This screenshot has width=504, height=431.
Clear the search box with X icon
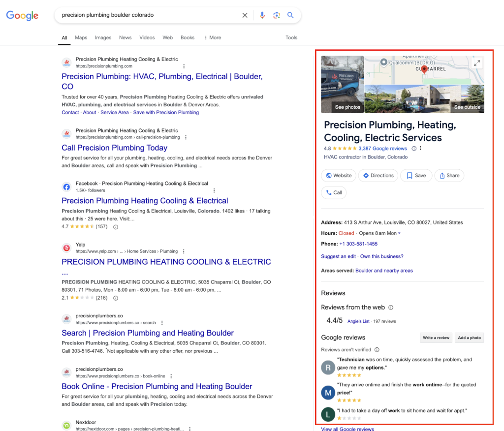245,15
